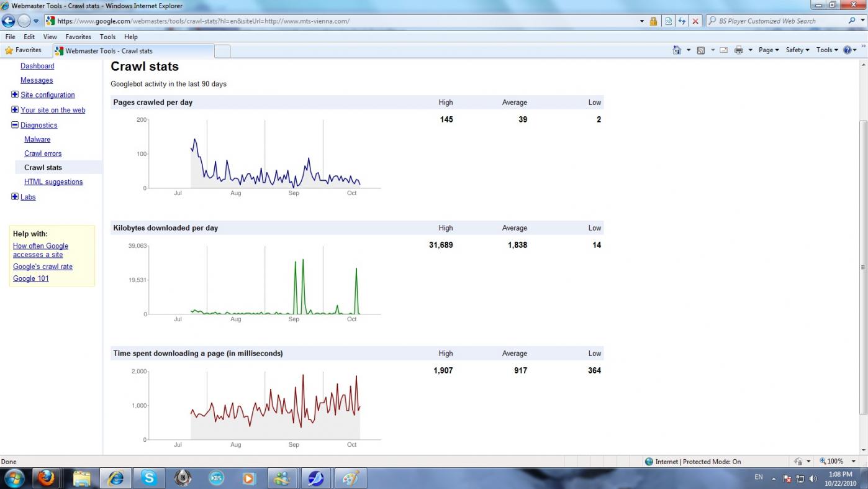Click the zoom level 100% control
The height and width of the screenshot is (489, 868).
coord(836,461)
